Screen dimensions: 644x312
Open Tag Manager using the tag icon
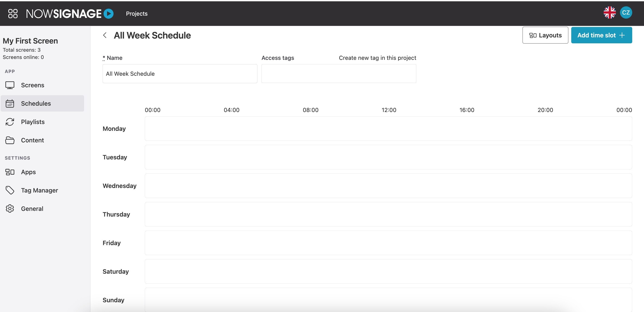[10, 190]
